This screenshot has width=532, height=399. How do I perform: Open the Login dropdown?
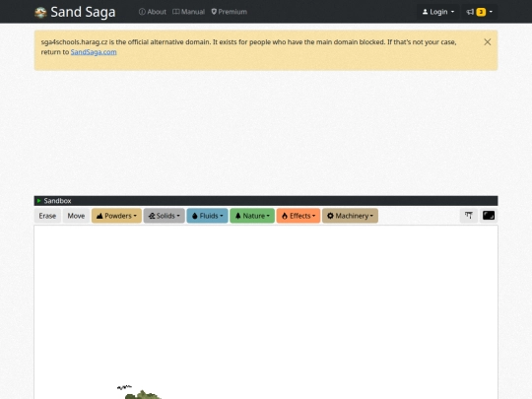(438, 12)
